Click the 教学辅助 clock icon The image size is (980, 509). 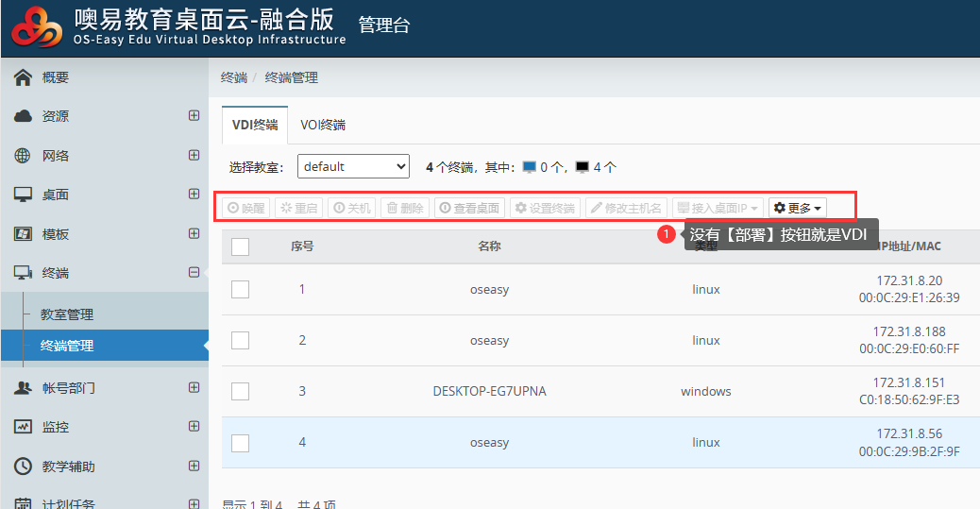click(24, 467)
